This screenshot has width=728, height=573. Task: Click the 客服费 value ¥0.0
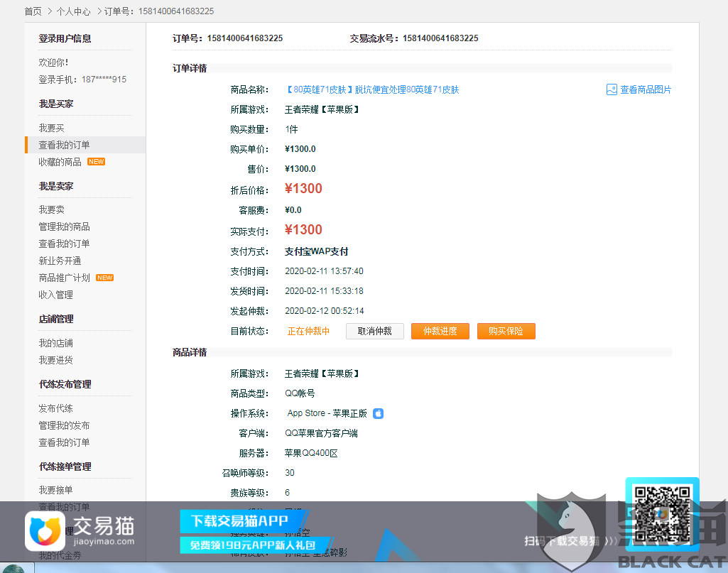293,210
